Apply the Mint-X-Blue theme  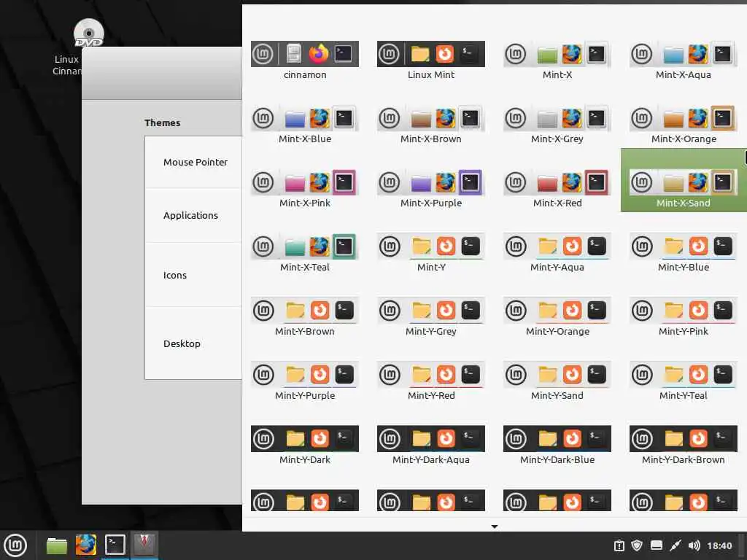click(x=304, y=124)
